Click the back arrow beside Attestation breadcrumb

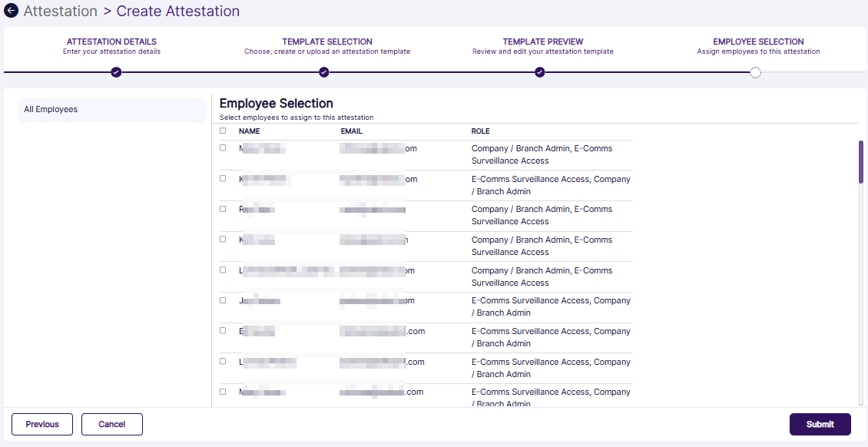point(11,11)
